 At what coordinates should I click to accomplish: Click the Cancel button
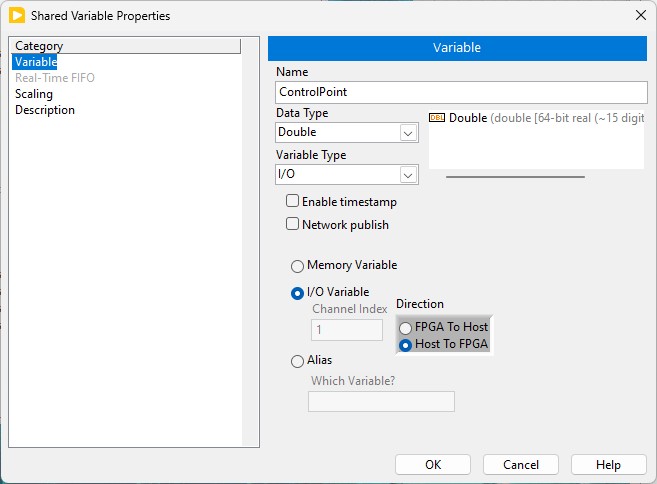[x=521, y=465]
